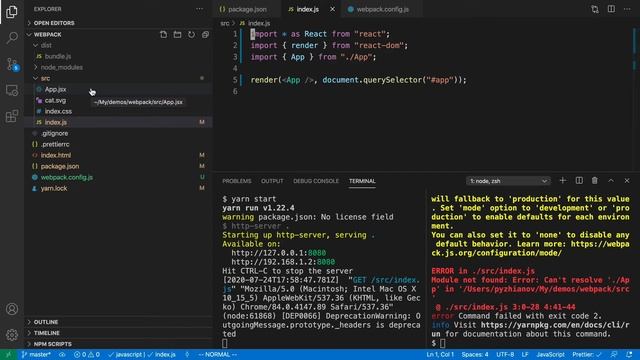
Task: Open Accounts menu in activity bar
Action: pyautogui.click(x=12, y=309)
